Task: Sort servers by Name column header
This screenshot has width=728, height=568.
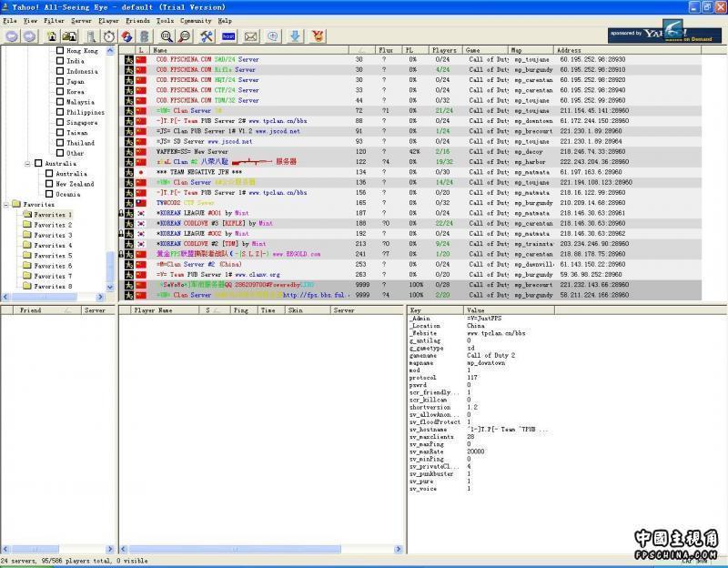Action: point(249,50)
